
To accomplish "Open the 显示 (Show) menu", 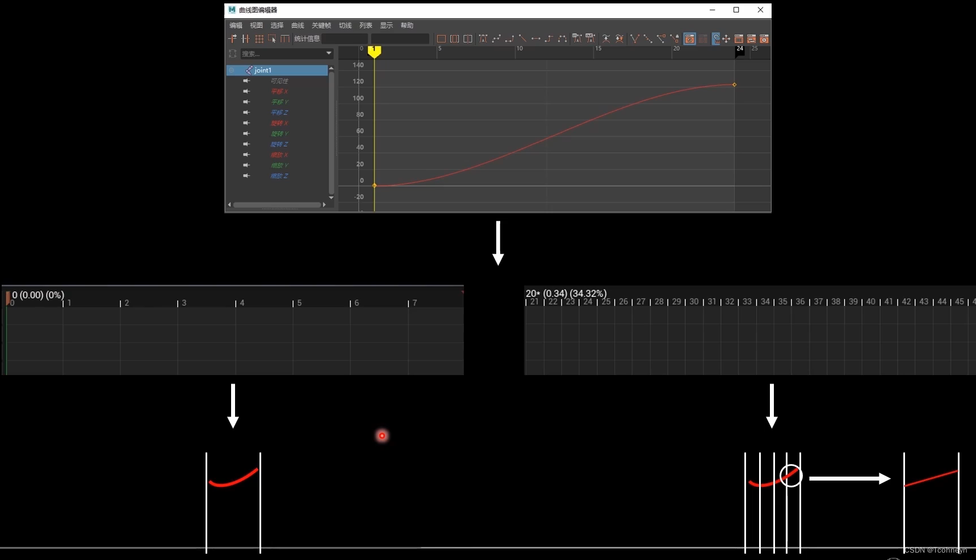I will (x=386, y=26).
